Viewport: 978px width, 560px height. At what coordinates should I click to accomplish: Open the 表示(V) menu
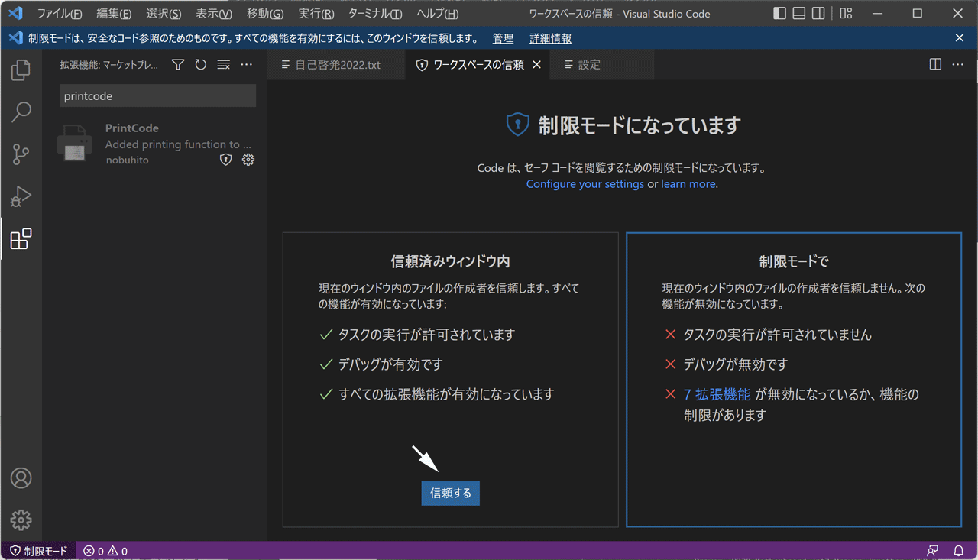(x=214, y=14)
